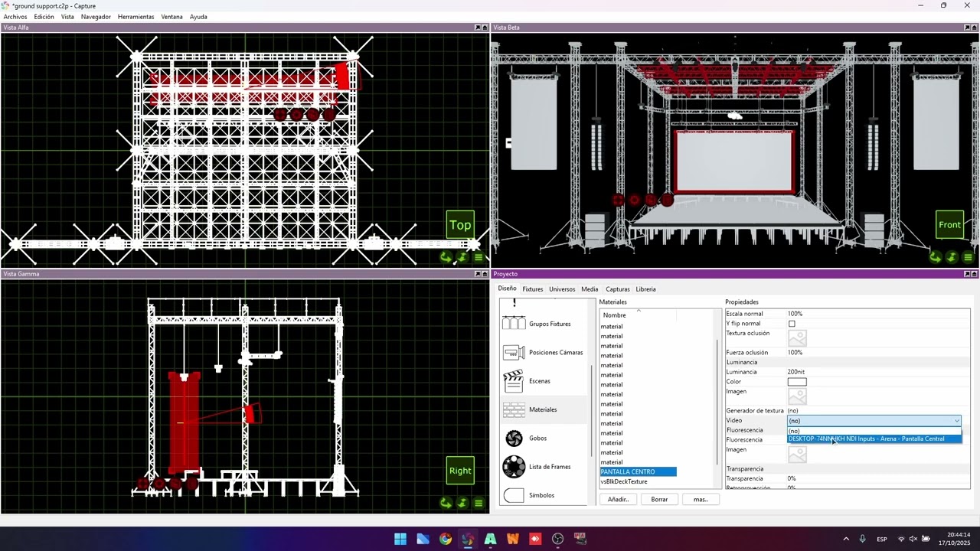The width and height of the screenshot is (980, 551).
Task: Switch to the Universos tab
Action: [562, 289]
